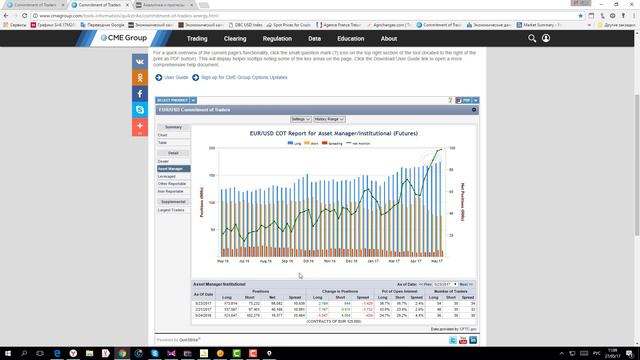Toggle Net Position line in legend
640x360 pixels.
click(358, 143)
